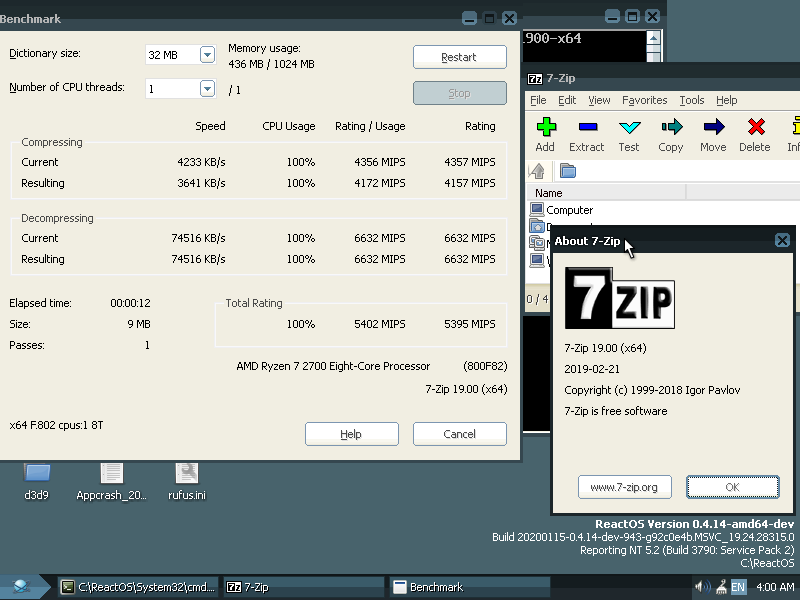
Task: Click the x64 F.802 cpus:1 8T text
Action: [56, 425]
